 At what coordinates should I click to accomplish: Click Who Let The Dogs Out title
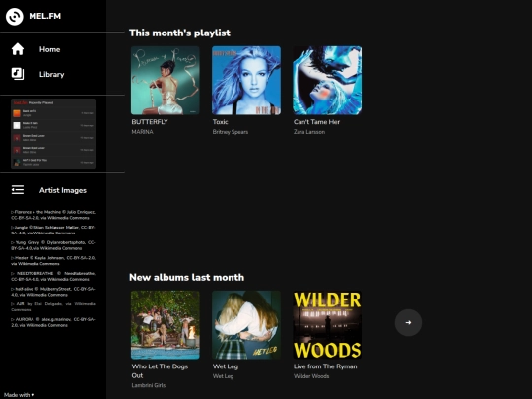click(x=160, y=370)
